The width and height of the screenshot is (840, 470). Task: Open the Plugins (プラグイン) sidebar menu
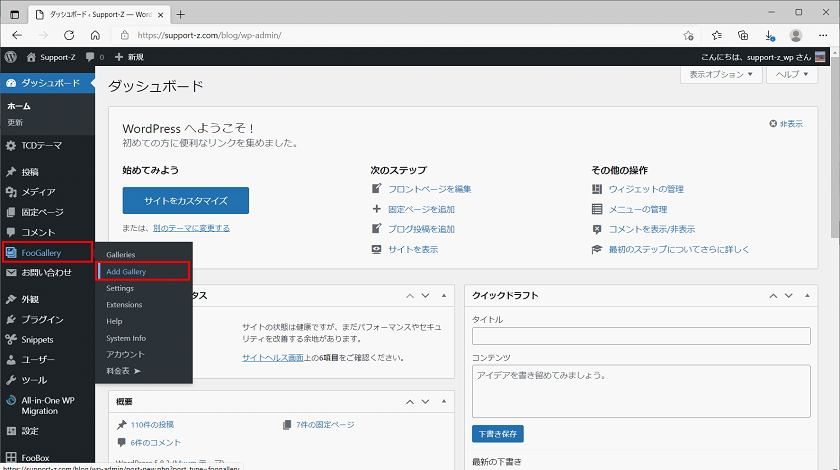[42, 319]
